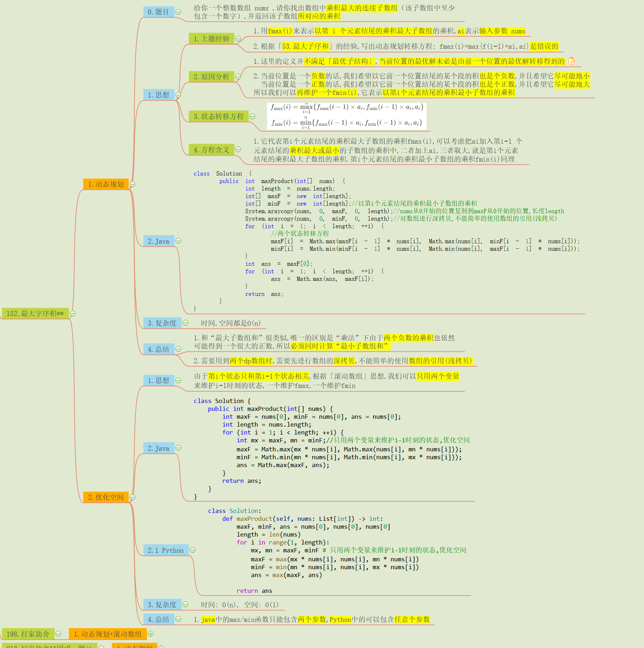Collapse the 1.上题经验 subtopic
644x648 pixels.
[x=238, y=39]
